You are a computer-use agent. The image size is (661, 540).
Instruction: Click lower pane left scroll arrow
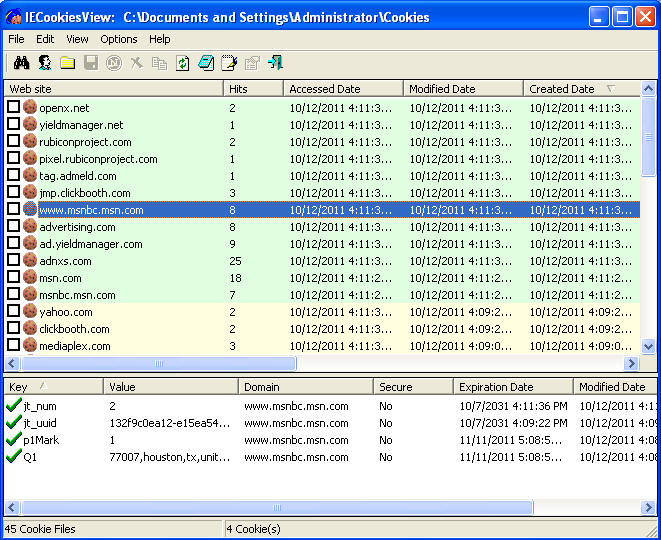[11, 507]
